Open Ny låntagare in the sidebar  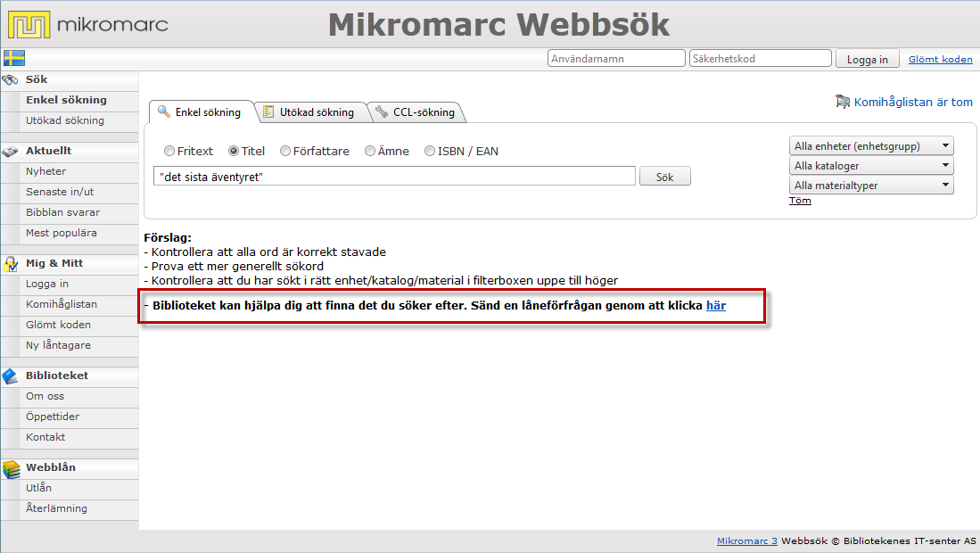pyautogui.click(x=58, y=345)
